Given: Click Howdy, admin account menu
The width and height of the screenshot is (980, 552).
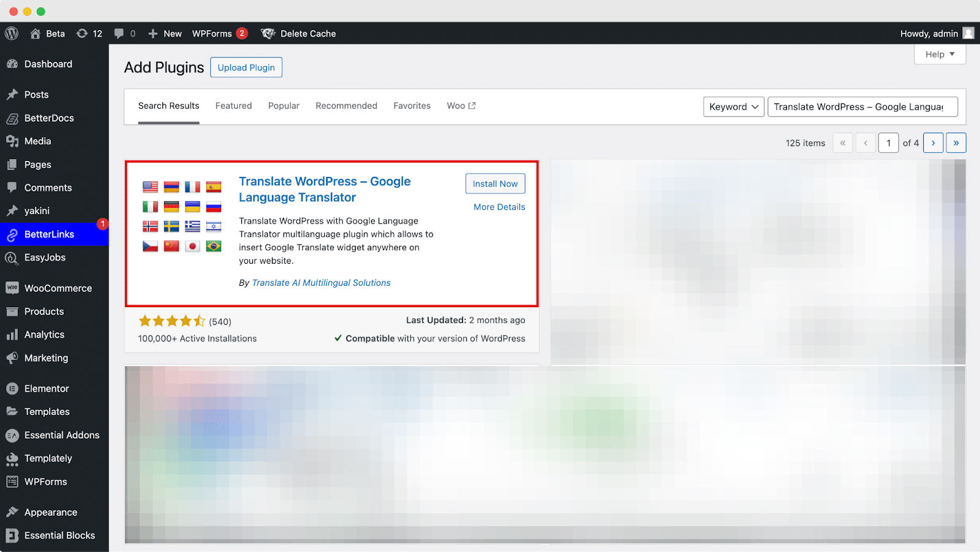Looking at the screenshot, I should click(929, 34).
